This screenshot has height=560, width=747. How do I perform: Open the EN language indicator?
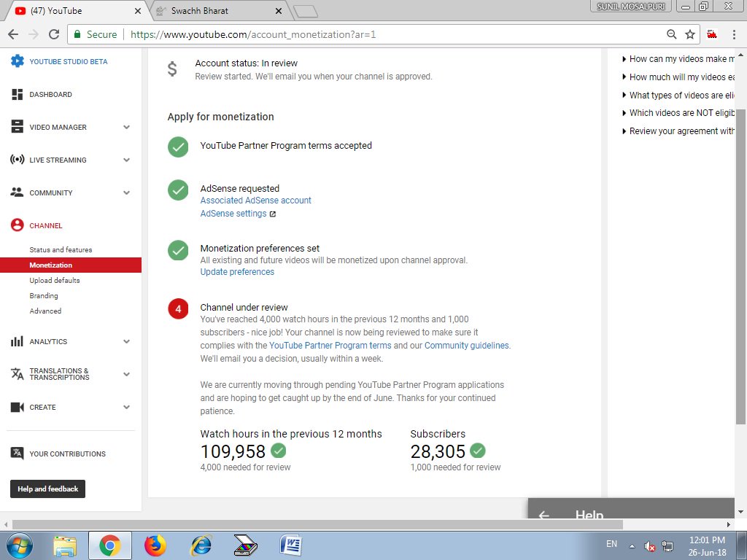[612, 544]
